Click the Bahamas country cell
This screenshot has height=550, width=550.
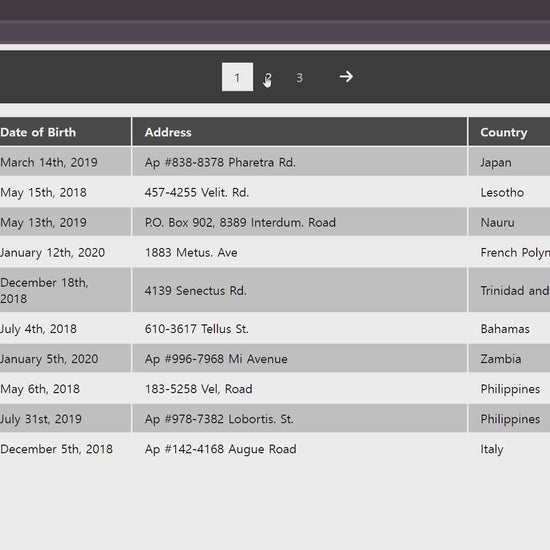tap(509, 329)
